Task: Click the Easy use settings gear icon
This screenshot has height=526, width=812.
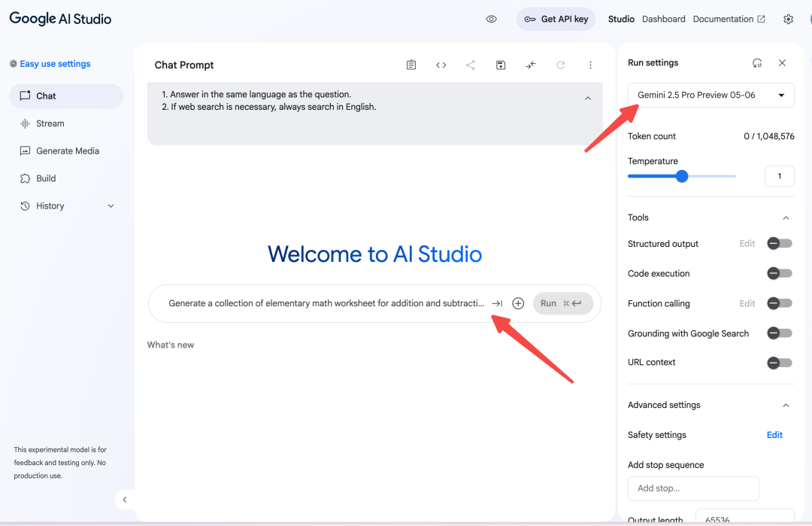Action: 13,64
